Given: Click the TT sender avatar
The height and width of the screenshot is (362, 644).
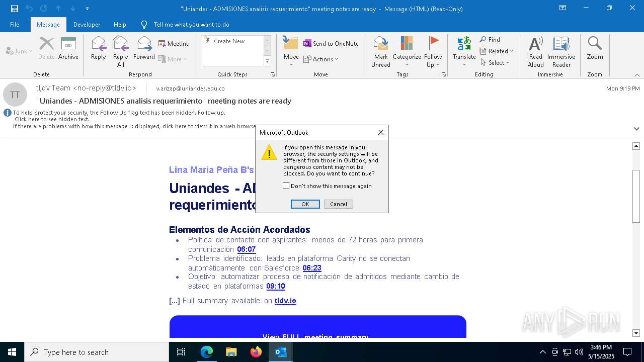Looking at the screenshot, I should point(15,95).
